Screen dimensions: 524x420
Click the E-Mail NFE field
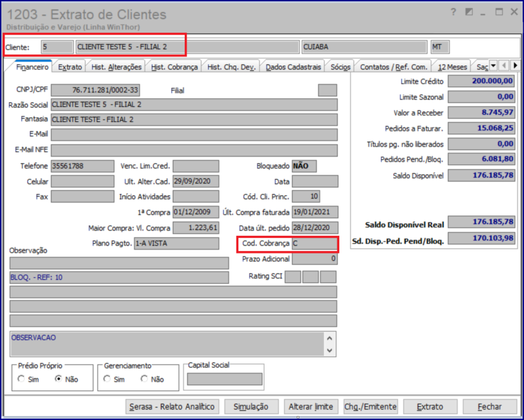pyautogui.click(x=194, y=150)
